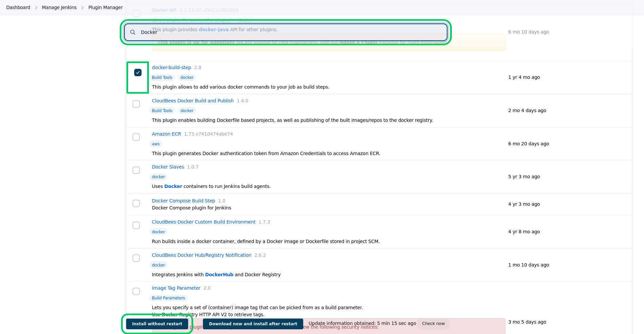Click docker tag under CloudBees Docker Build and Publish
This screenshot has height=334, width=644.
[187, 111]
